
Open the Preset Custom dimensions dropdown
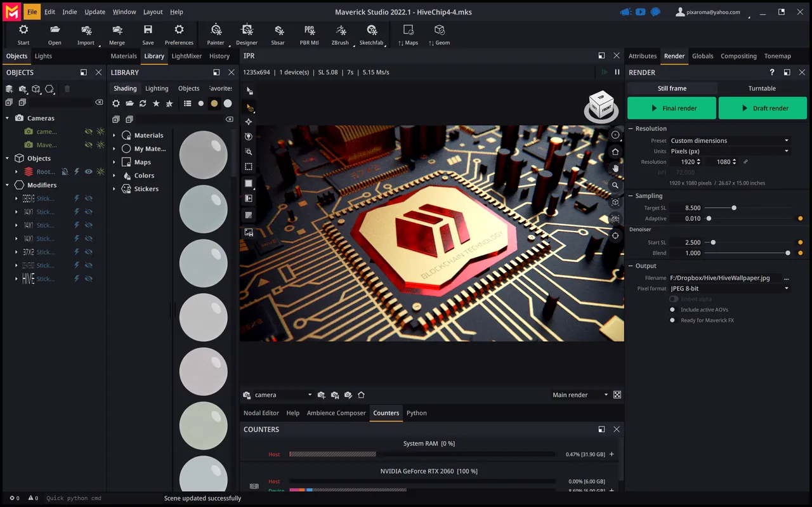coord(730,141)
